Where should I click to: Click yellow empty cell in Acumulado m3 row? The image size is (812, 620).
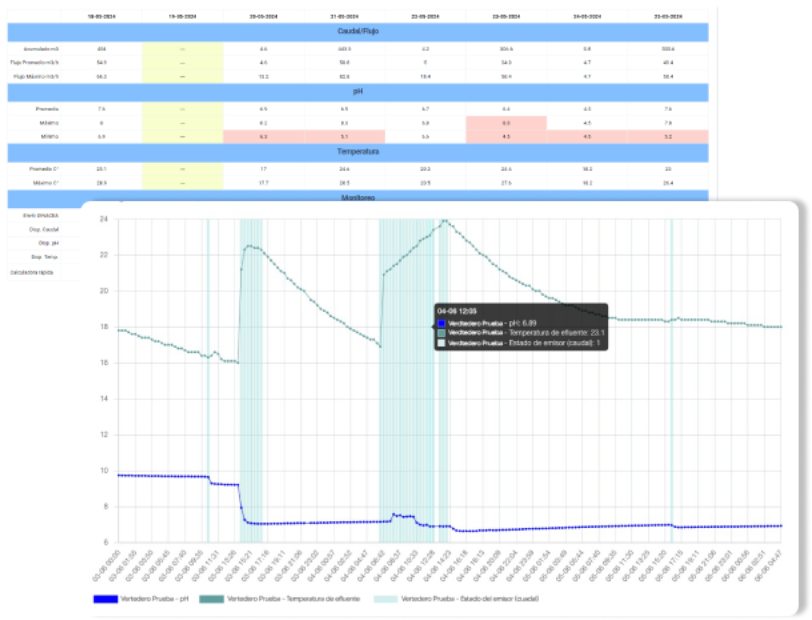point(182,48)
